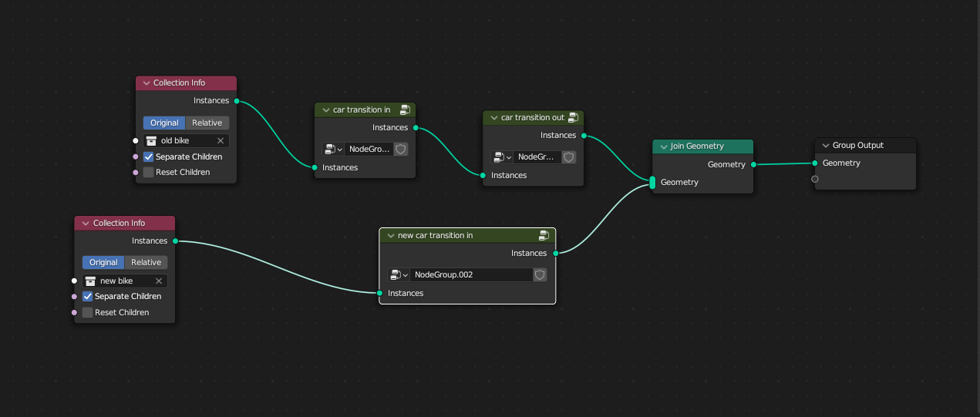980x417 pixels.
Task: Collapse the car transition out node
Action: [493, 118]
